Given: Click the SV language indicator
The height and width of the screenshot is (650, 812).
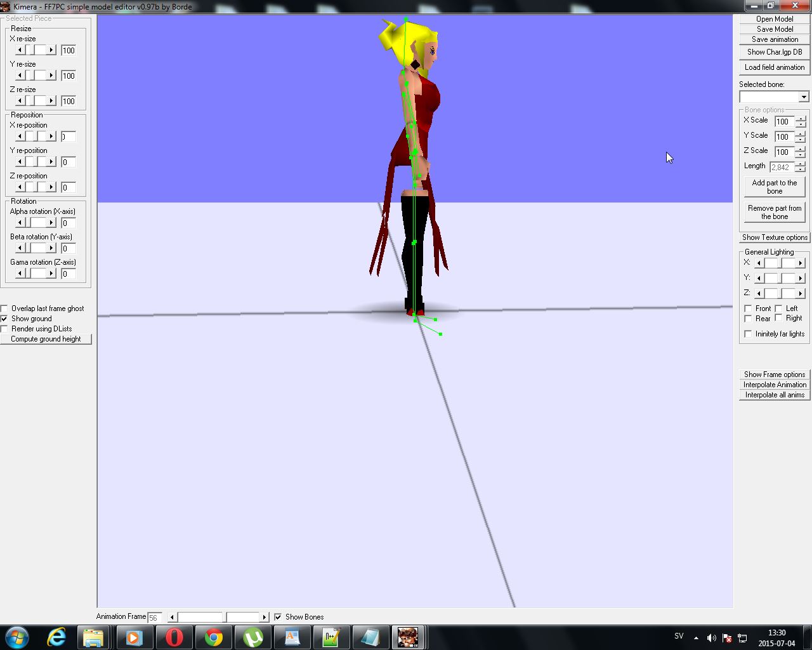Looking at the screenshot, I should [679, 636].
